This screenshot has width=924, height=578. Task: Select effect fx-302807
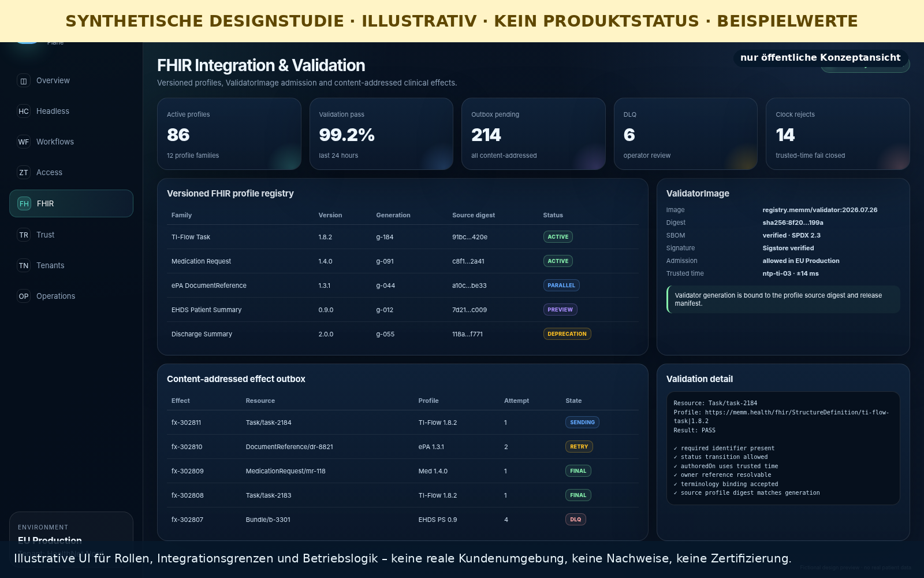(187, 520)
